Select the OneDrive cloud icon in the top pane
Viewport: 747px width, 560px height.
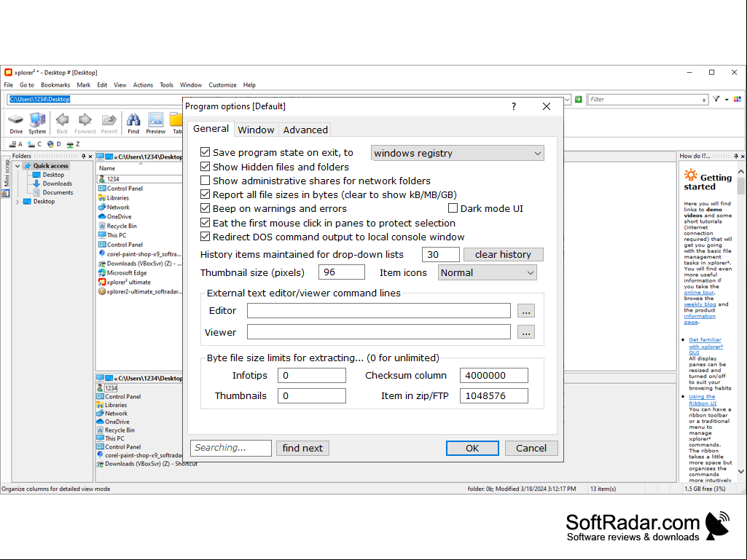pyautogui.click(x=101, y=217)
